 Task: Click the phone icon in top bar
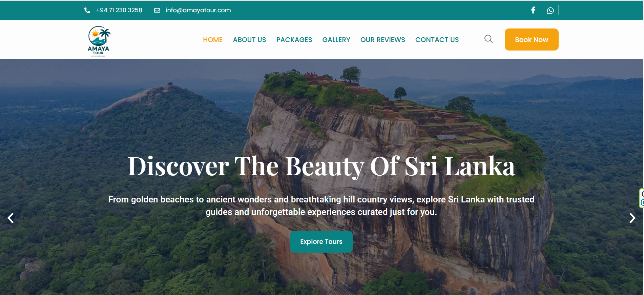pos(87,10)
